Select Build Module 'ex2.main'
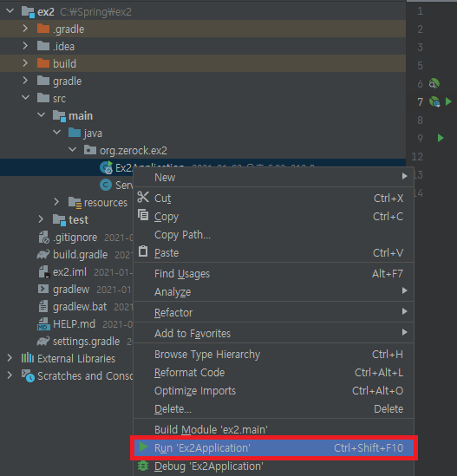This screenshot has width=457, height=476. tap(273, 429)
